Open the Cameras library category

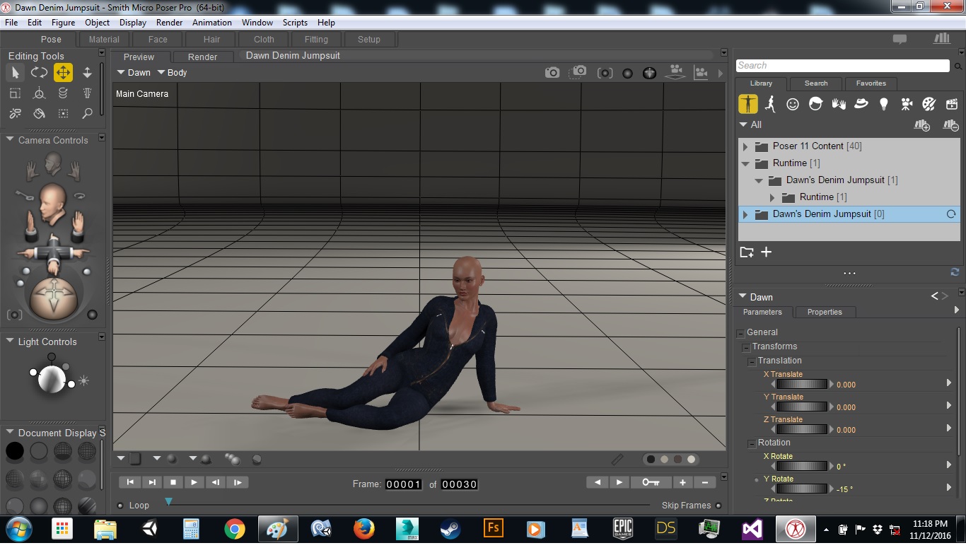pos(907,104)
